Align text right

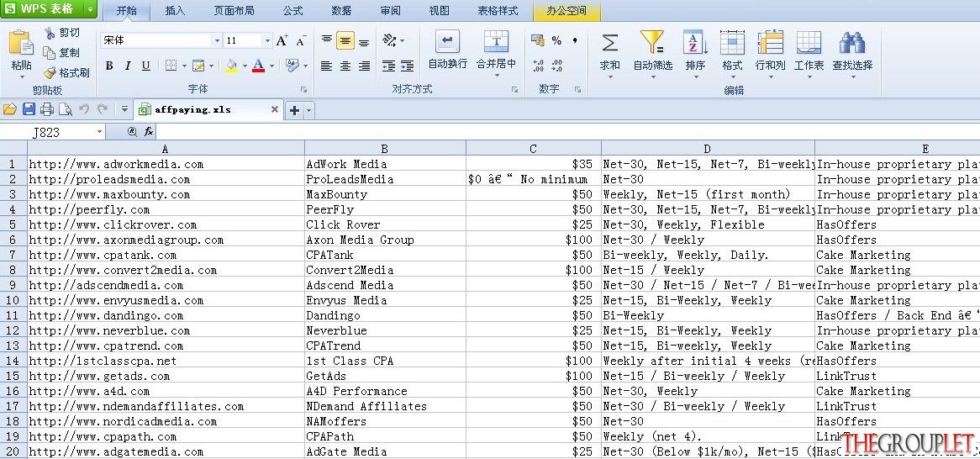pos(365,66)
